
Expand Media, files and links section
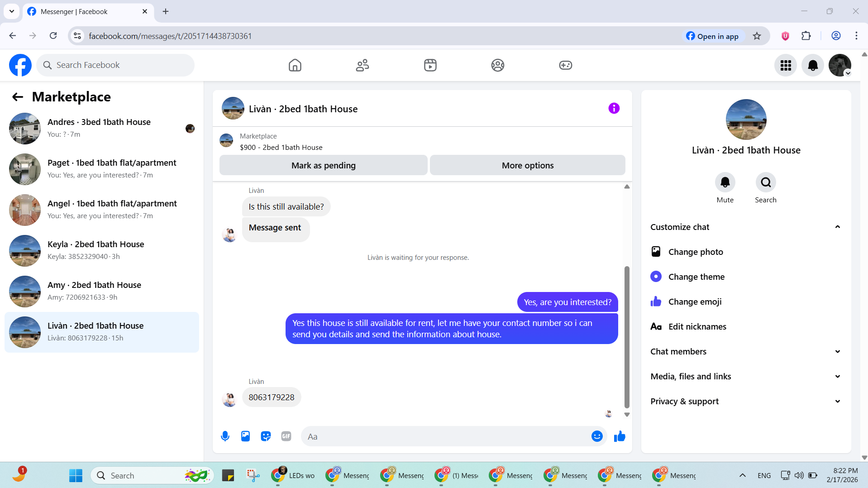point(746,376)
